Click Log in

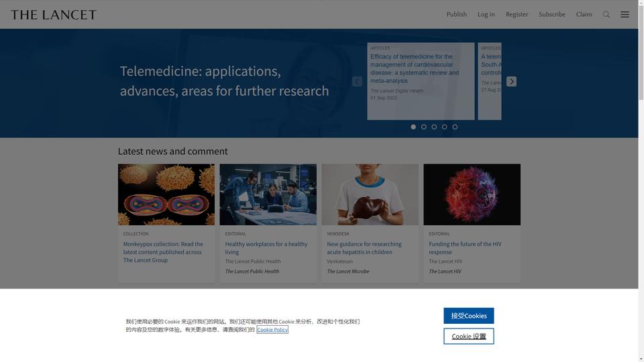click(486, 14)
